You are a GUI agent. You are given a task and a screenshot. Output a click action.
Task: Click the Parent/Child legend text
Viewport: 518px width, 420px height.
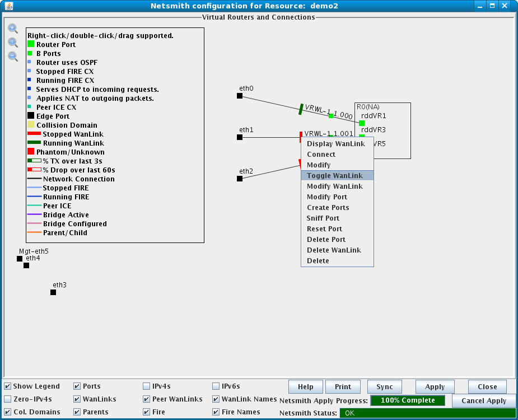(66, 232)
